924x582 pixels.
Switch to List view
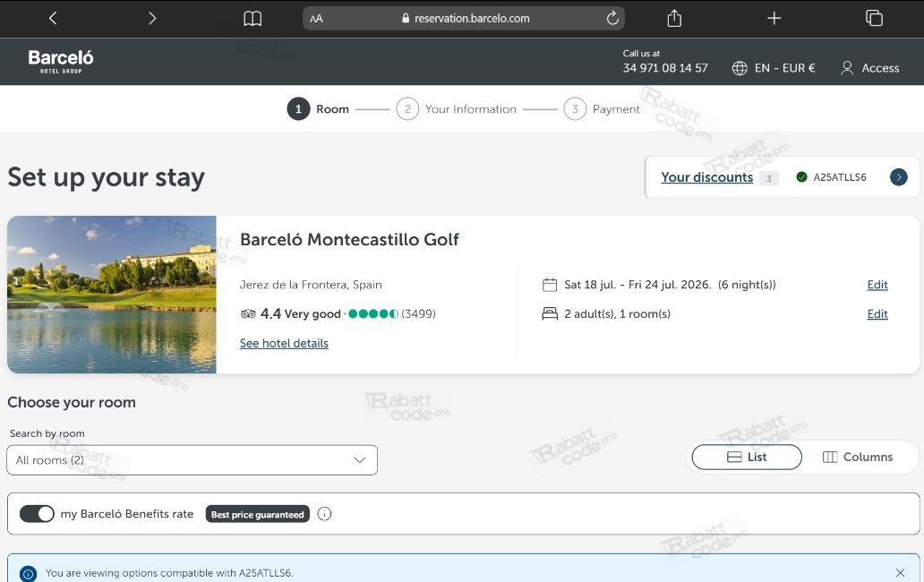pos(747,458)
